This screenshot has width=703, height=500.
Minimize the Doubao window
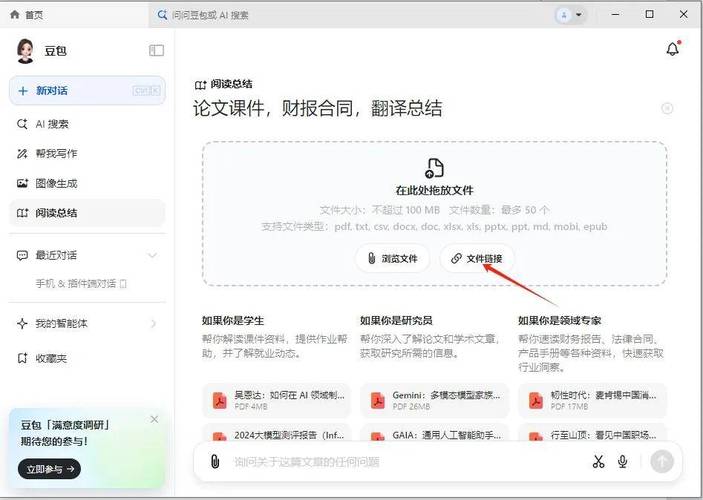point(616,14)
